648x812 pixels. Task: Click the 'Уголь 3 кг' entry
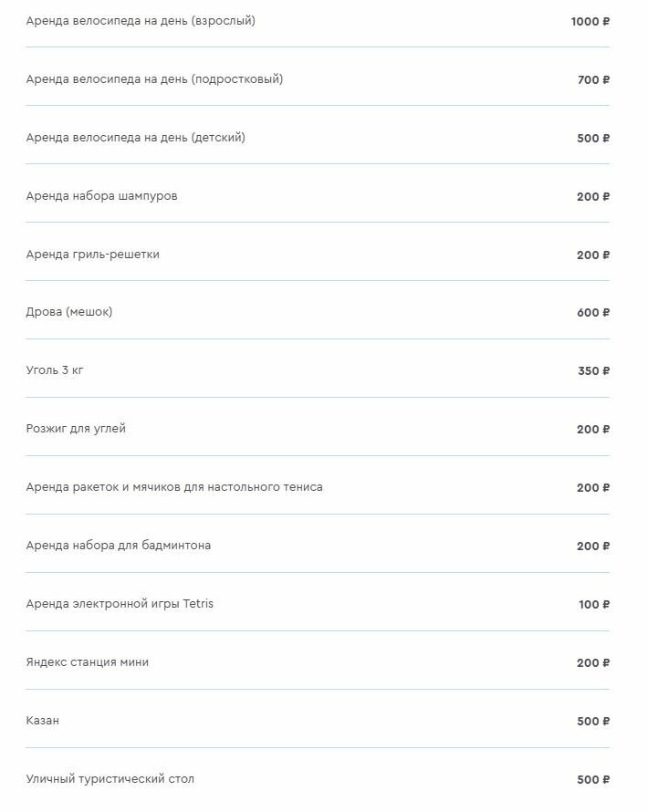point(55,370)
